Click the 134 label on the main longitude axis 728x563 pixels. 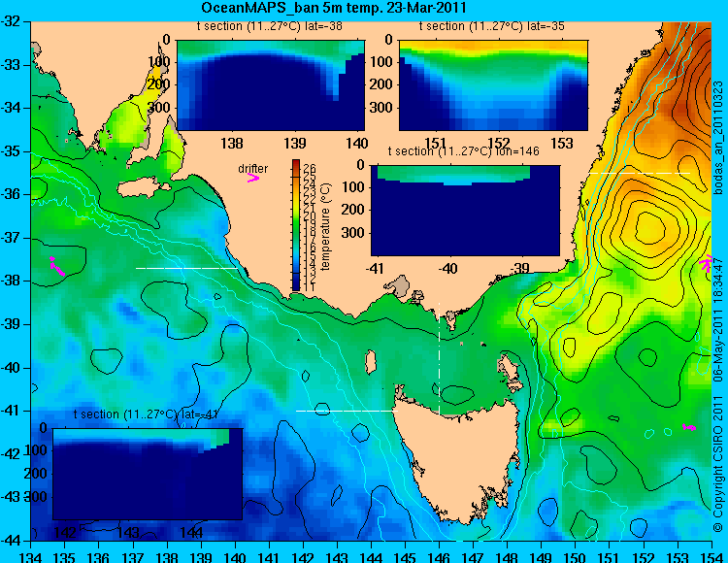click(31, 556)
